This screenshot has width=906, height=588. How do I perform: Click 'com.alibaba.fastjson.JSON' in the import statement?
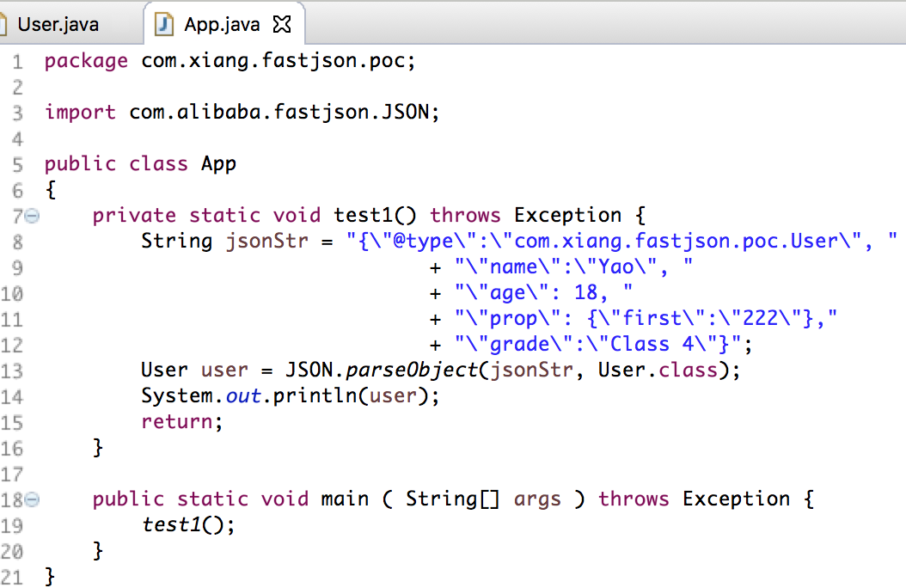[x=279, y=112]
